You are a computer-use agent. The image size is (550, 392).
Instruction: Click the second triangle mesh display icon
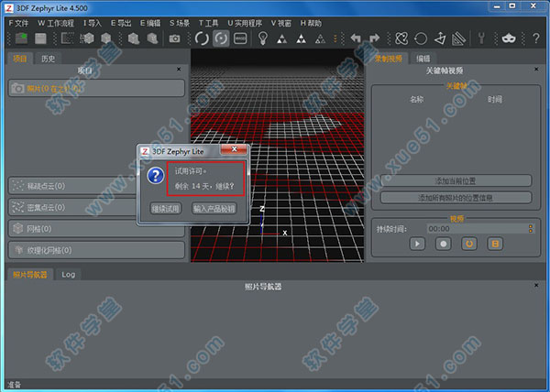(301, 38)
